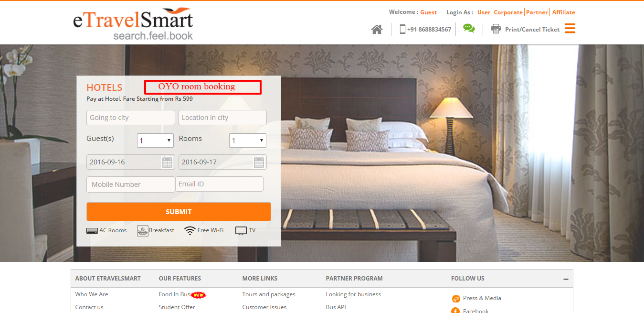Log in as Corporate
Viewport: 644px width, 313px height.
coord(508,12)
